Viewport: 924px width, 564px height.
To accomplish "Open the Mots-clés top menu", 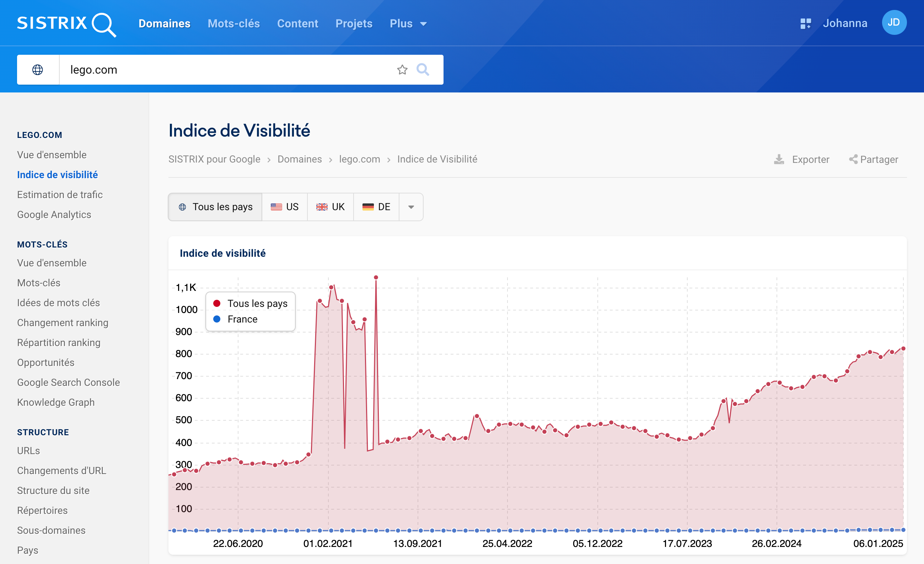I will (233, 23).
